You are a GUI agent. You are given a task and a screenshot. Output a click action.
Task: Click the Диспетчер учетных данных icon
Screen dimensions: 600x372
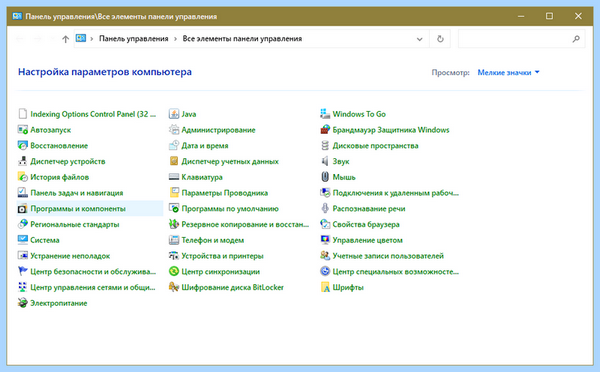coord(174,161)
